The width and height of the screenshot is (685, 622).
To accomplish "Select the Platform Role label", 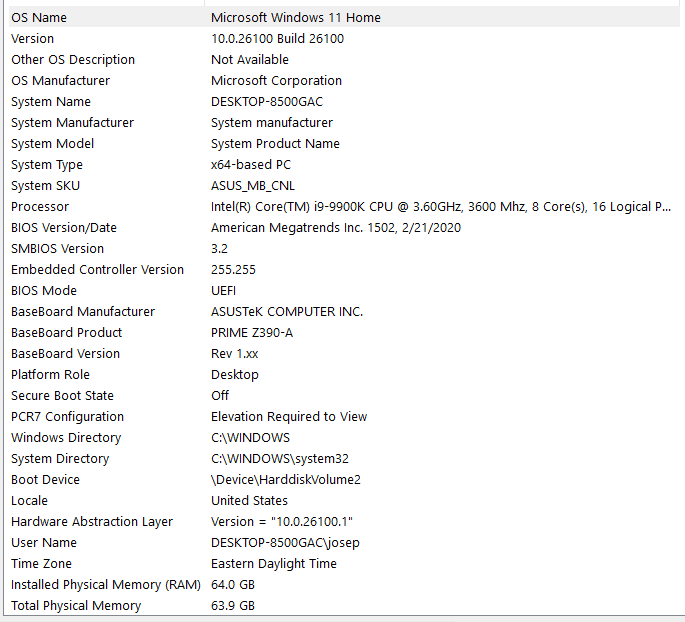I will point(50,374).
